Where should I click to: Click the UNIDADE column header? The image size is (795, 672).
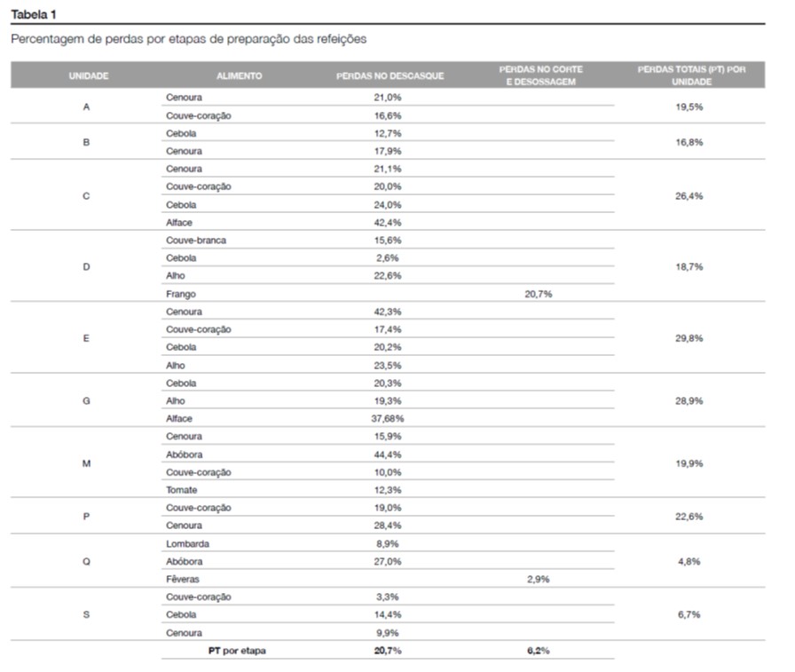coord(88,76)
